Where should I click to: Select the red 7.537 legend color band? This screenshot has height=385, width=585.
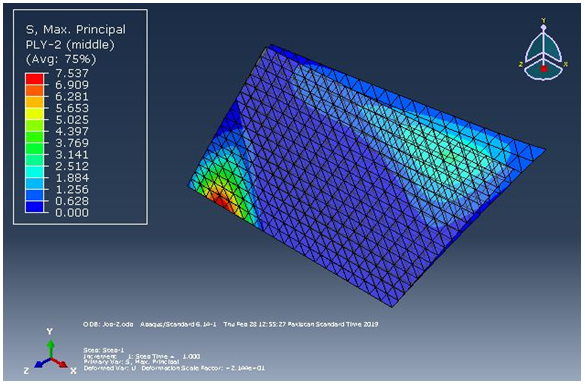tap(34, 79)
